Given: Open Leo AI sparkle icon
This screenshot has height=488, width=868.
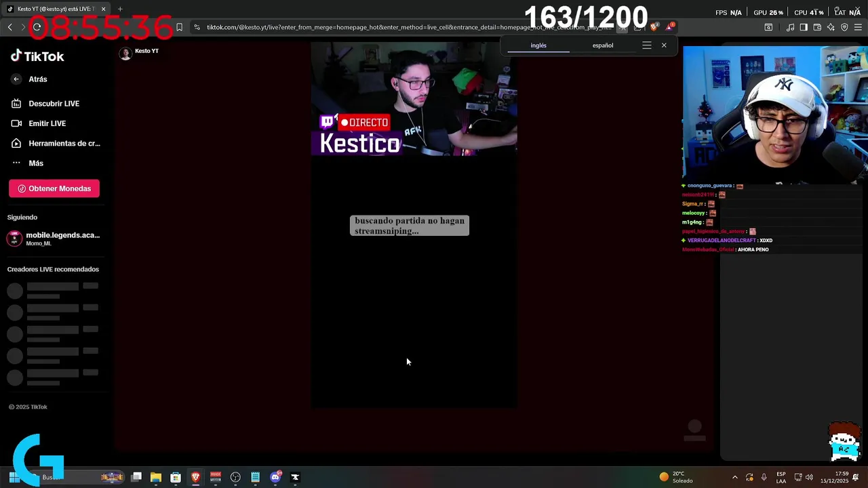Looking at the screenshot, I should click(x=831, y=27).
